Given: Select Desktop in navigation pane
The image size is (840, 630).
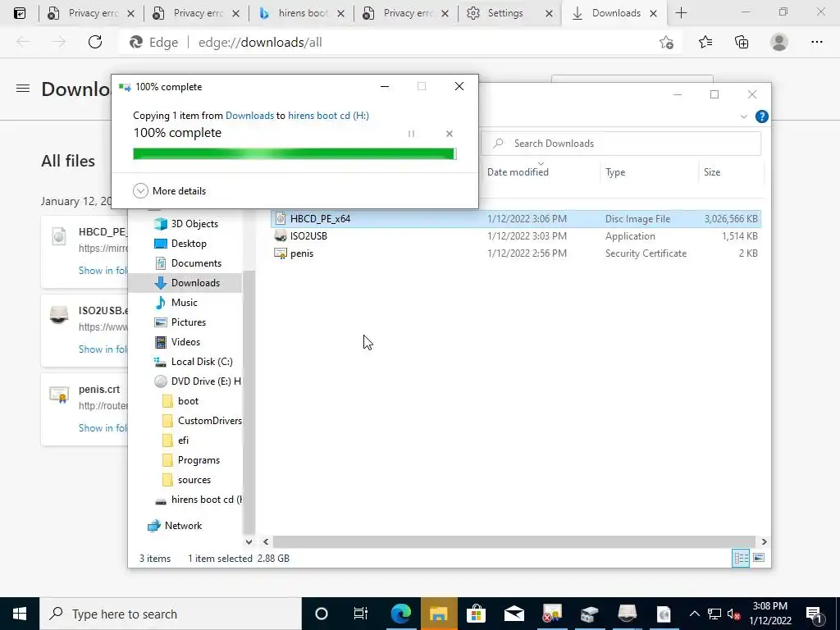Looking at the screenshot, I should pyautogui.click(x=180, y=244).
